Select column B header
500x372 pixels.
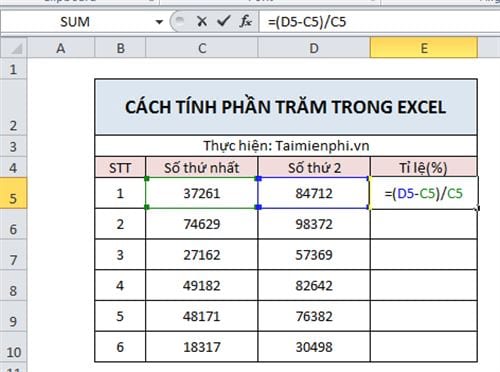[x=120, y=48]
